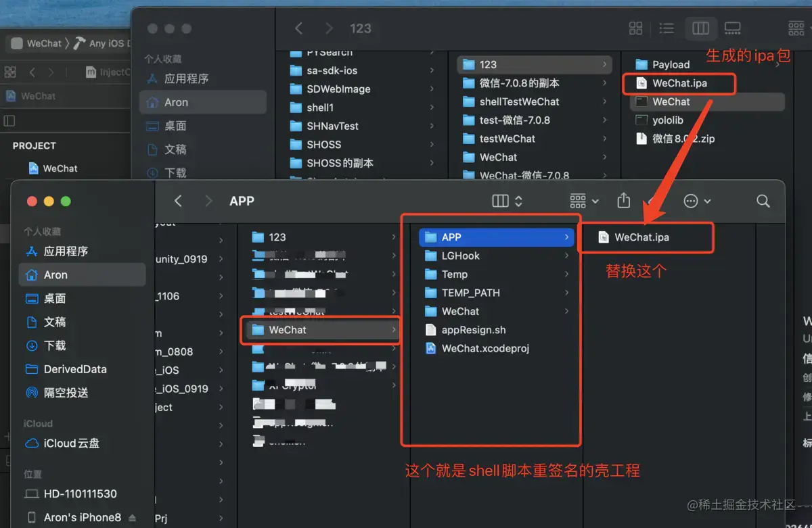812x528 pixels.
Task: Open iCloud云盘 in the sidebar
Action: [82, 443]
